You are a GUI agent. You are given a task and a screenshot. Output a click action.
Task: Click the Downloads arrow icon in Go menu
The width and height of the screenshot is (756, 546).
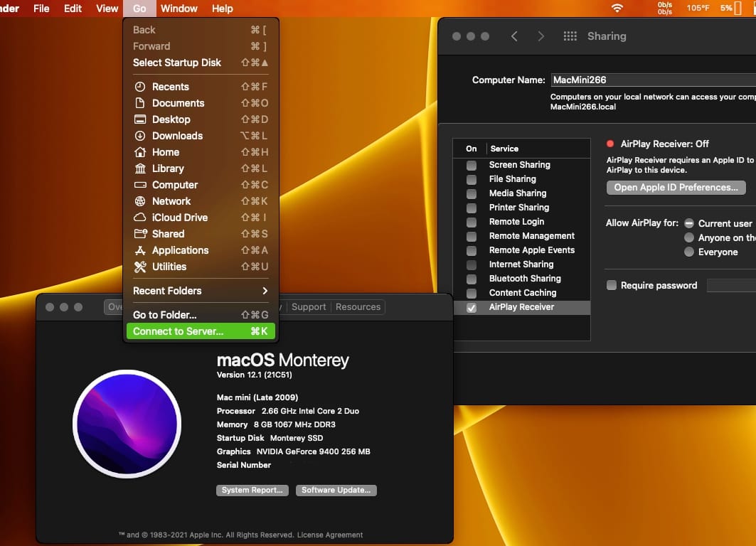pyautogui.click(x=140, y=136)
